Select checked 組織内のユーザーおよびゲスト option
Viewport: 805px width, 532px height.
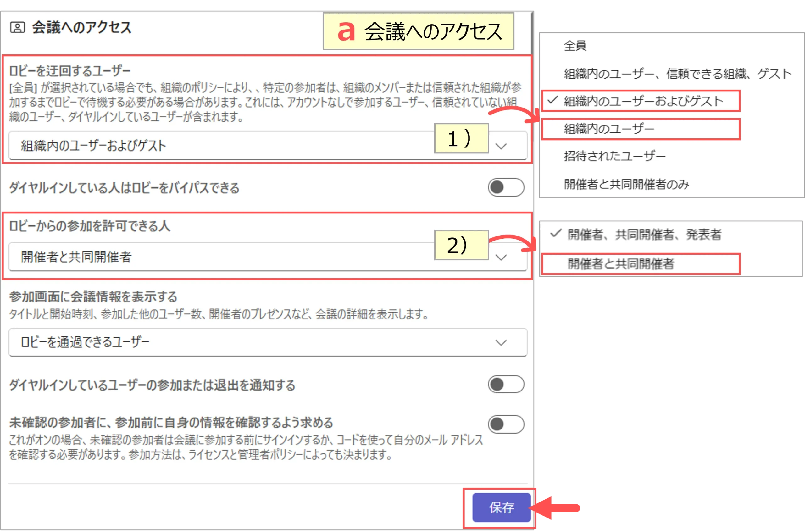(643, 101)
